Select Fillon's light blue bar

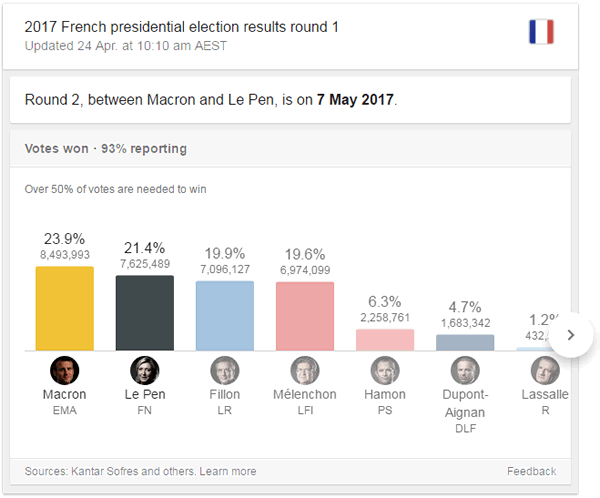click(225, 316)
